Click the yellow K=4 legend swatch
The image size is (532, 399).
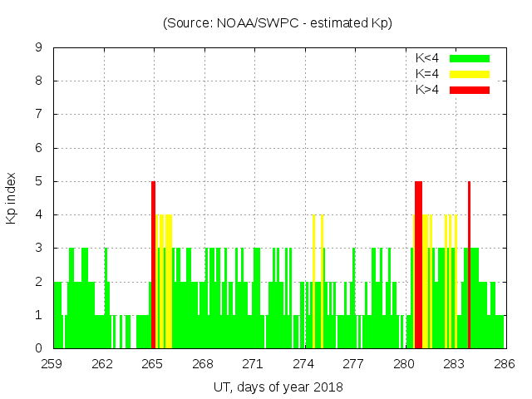click(x=470, y=74)
